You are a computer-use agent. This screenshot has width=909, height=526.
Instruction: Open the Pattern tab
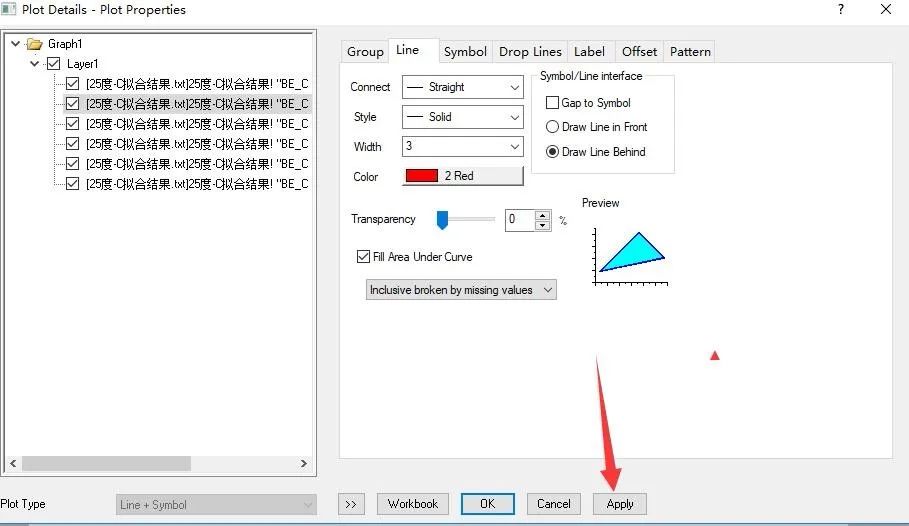(x=690, y=52)
